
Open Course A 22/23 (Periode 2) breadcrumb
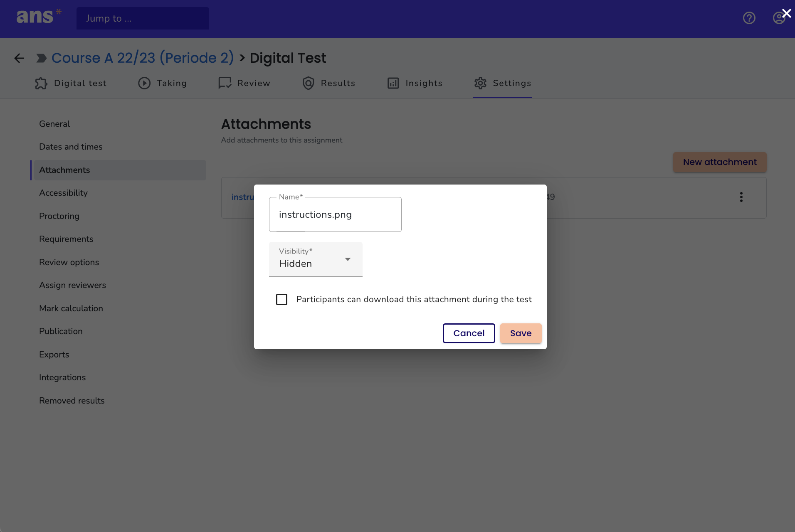[143, 58]
